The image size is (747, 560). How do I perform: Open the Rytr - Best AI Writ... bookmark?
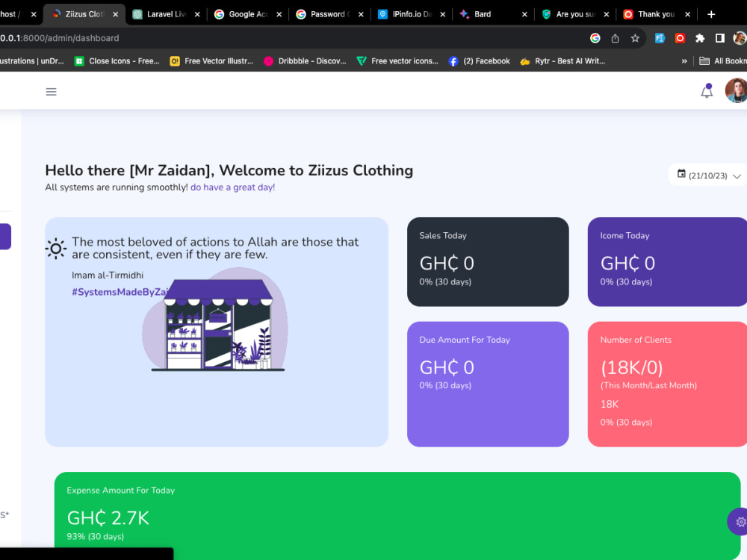[562, 61]
